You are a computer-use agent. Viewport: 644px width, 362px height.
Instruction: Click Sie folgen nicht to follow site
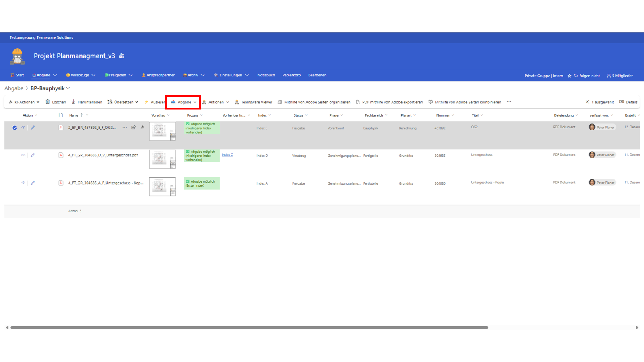point(583,76)
